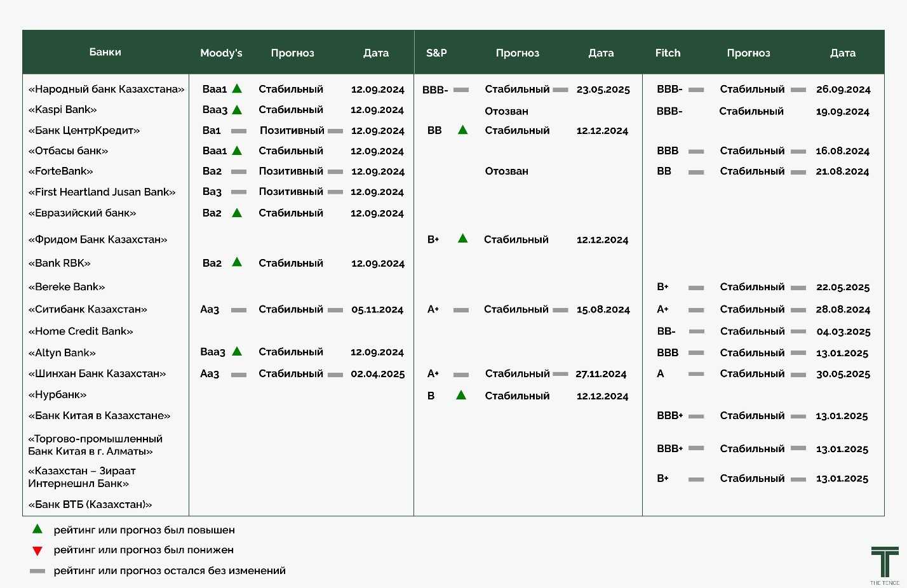
Task: Select «First Heartland Jusan Bank» row name
Action: [102, 192]
